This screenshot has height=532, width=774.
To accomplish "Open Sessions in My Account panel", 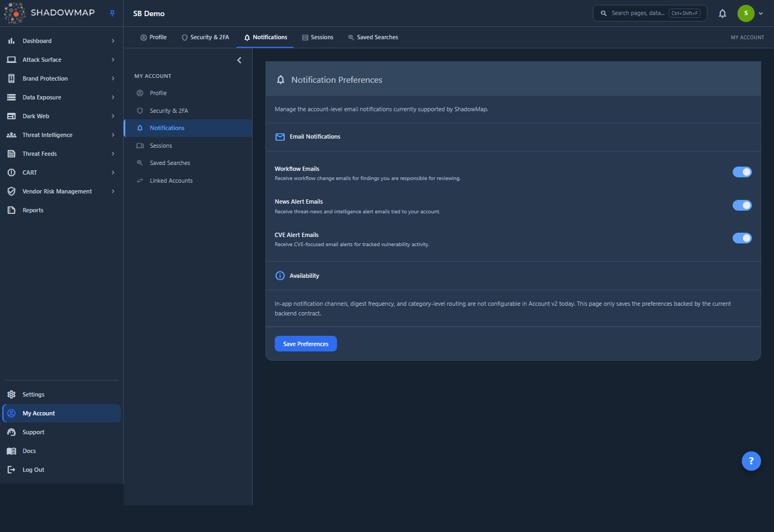I will tap(188, 146).
